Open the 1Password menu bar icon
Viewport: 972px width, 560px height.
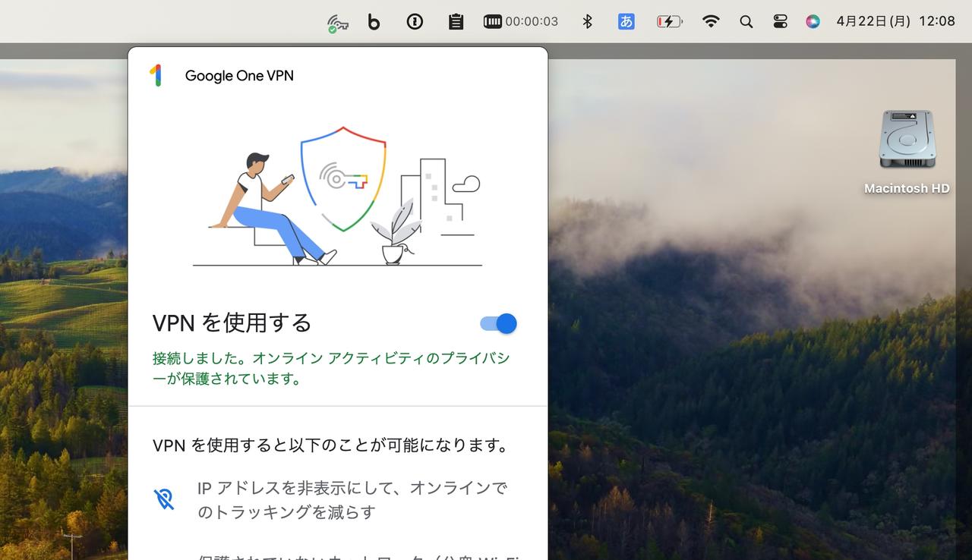pyautogui.click(x=415, y=22)
